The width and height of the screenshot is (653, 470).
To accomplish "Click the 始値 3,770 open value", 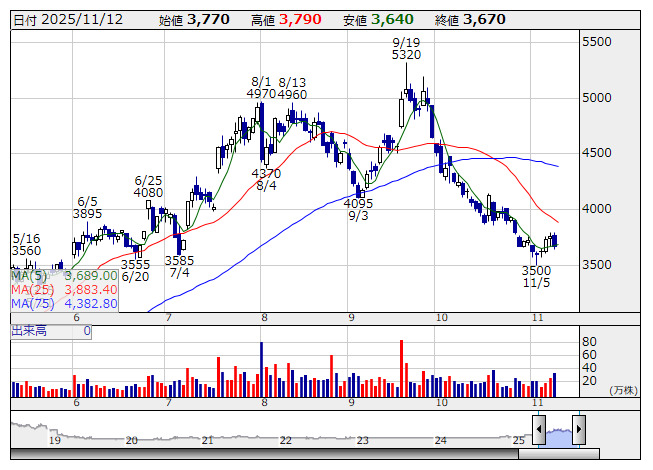I will click(x=194, y=20).
